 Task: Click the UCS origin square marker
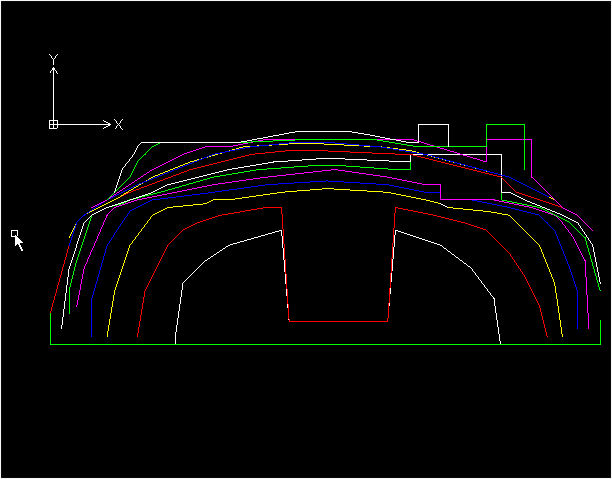click(54, 124)
